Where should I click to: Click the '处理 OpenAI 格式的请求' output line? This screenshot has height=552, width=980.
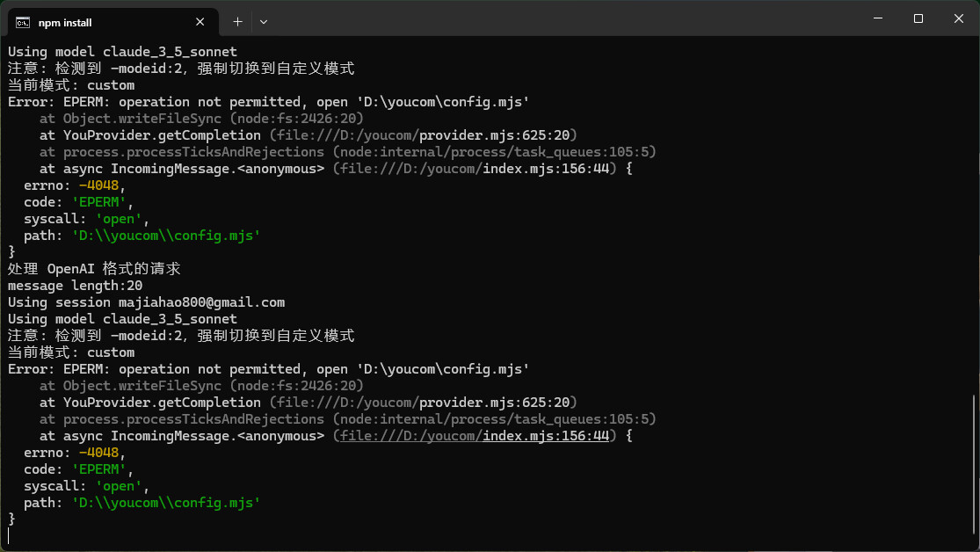94,269
